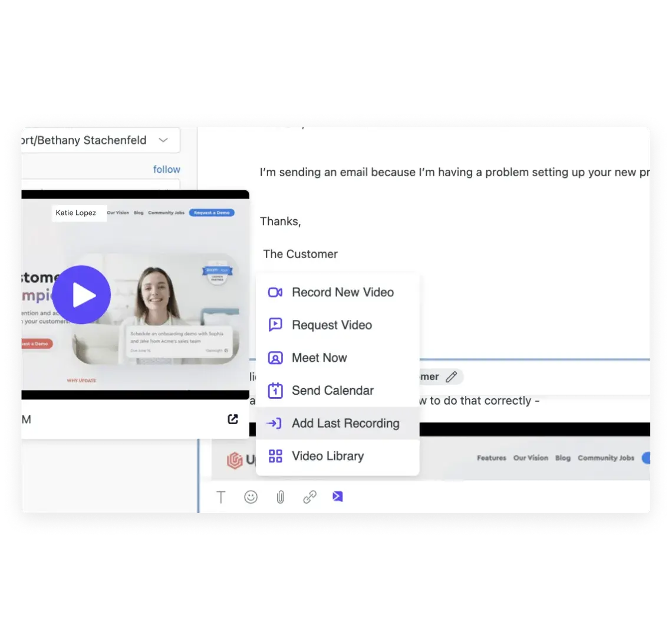Choose Request Video option

(x=337, y=325)
